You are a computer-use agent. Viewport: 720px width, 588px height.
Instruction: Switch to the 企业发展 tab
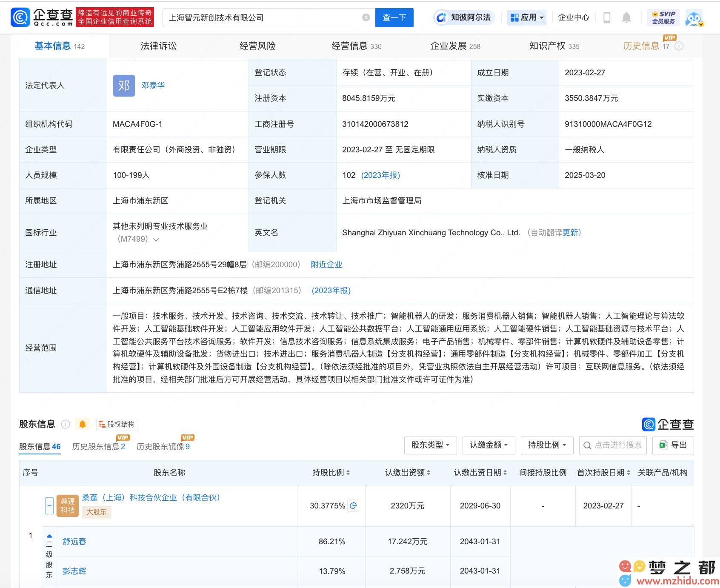point(455,46)
